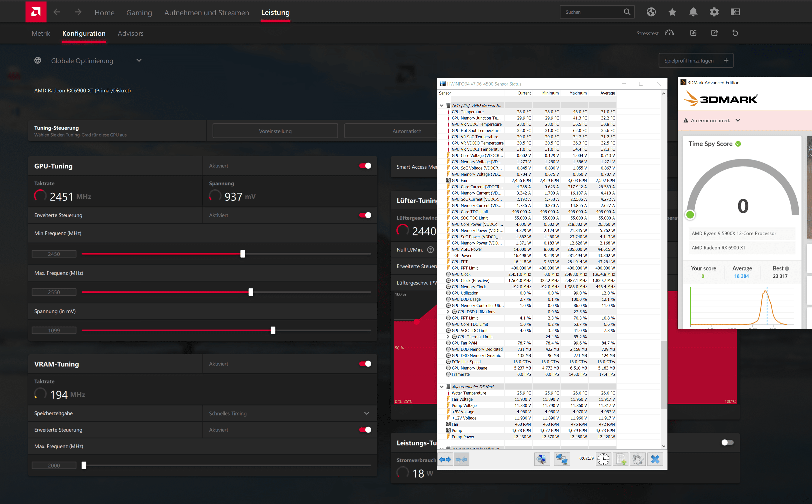
Task: Click HWiNFO Current column header
Action: point(519,93)
